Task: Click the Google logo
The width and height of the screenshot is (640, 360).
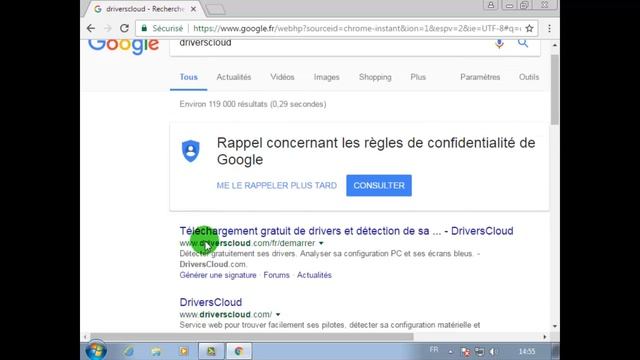Action: coord(123,45)
